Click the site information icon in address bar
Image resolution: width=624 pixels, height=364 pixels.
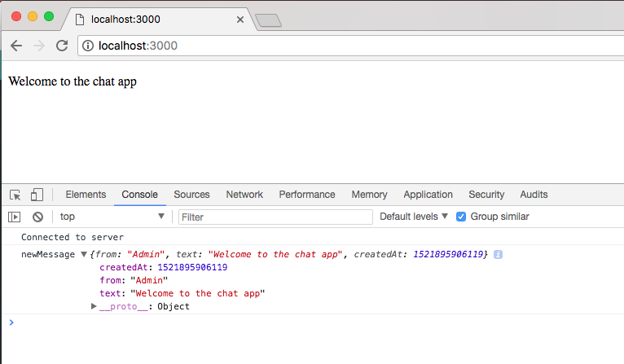click(88, 46)
